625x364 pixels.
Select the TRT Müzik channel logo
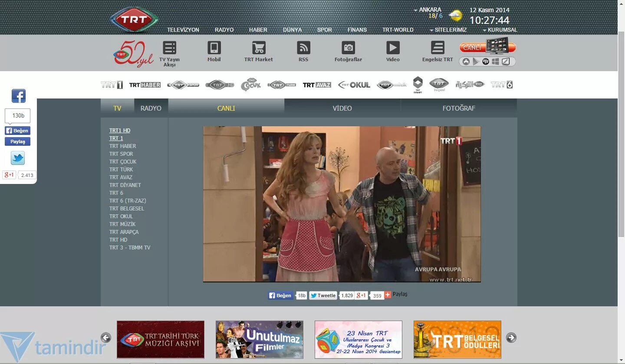(392, 85)
